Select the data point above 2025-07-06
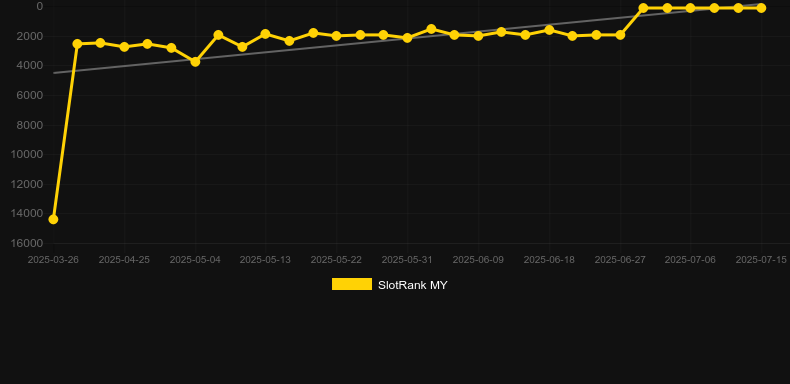Image resolution: width=790 pixels, height=384 pixels. click(690, 8)
